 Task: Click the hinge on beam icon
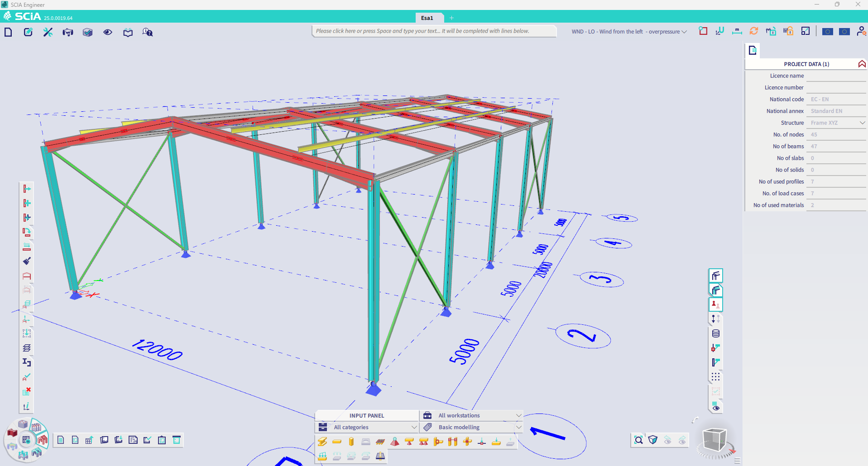coord(467,442)
